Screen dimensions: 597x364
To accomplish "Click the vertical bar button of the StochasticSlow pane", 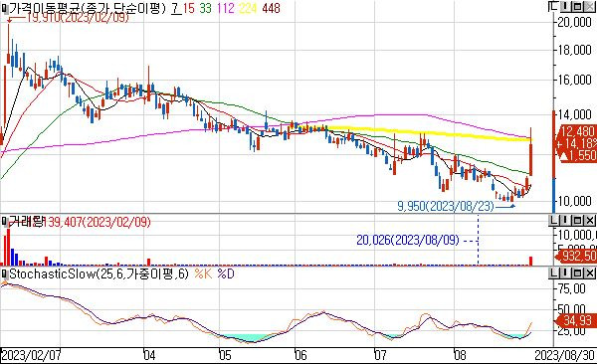I will point(565,273).
